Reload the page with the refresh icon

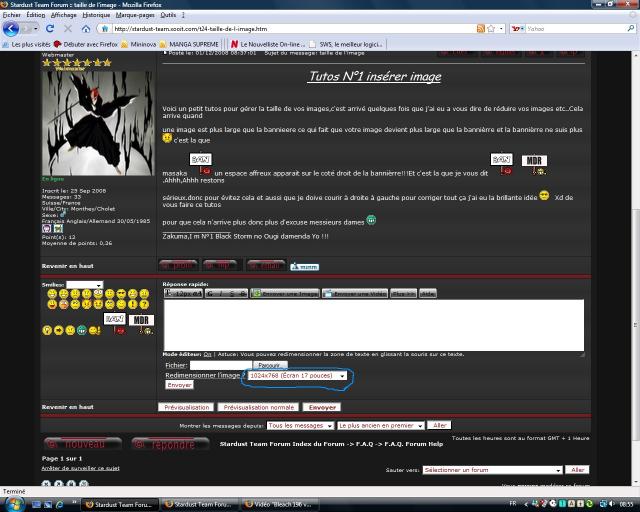click(x=50, y=29)
